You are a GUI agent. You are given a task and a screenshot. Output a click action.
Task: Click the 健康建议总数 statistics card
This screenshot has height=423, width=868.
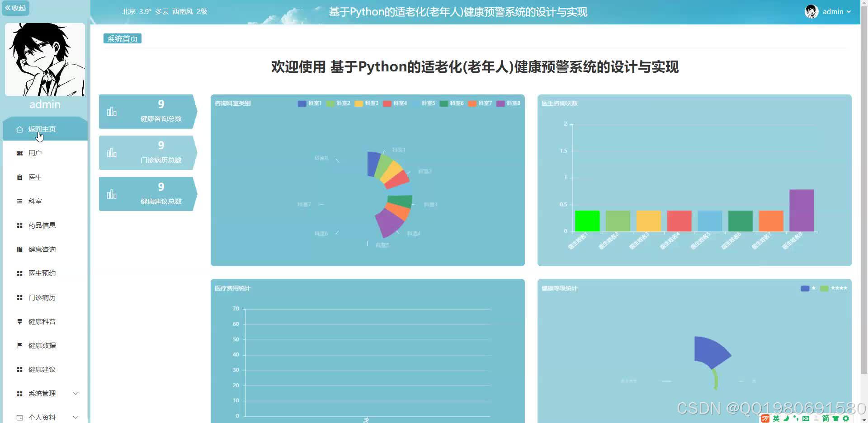click(149, 193)
